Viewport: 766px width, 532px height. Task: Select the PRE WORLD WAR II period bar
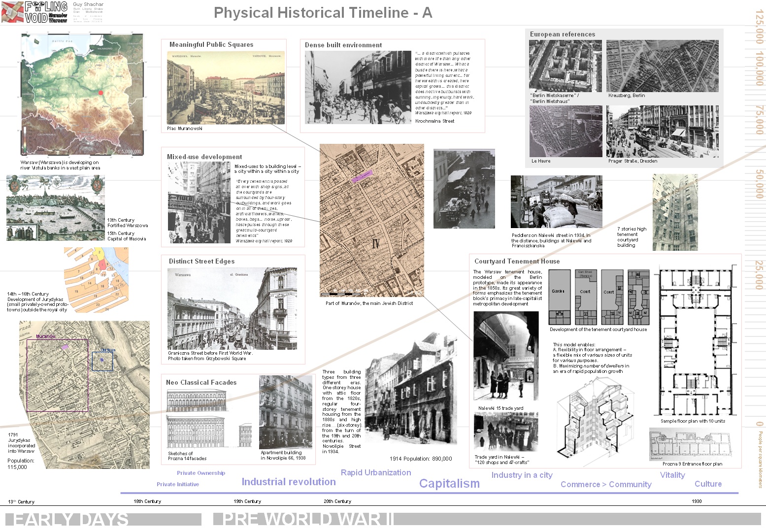487,520
